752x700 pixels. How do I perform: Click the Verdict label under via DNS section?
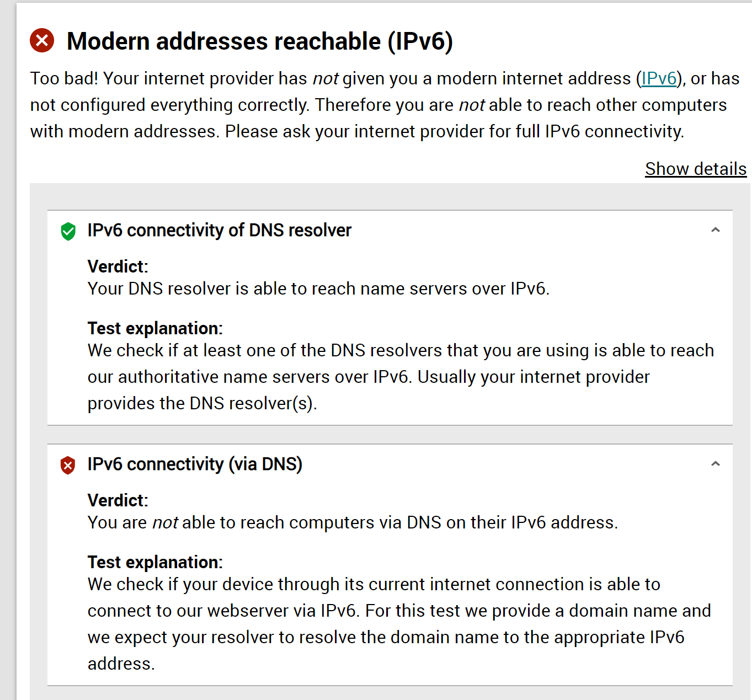tap(118, 500)
